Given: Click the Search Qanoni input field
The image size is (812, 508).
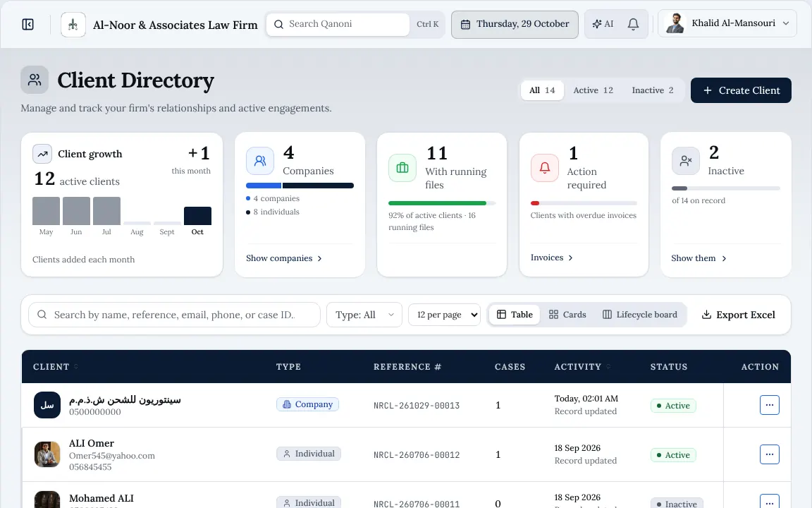Looking at the screenshot, I should (338, 25).
